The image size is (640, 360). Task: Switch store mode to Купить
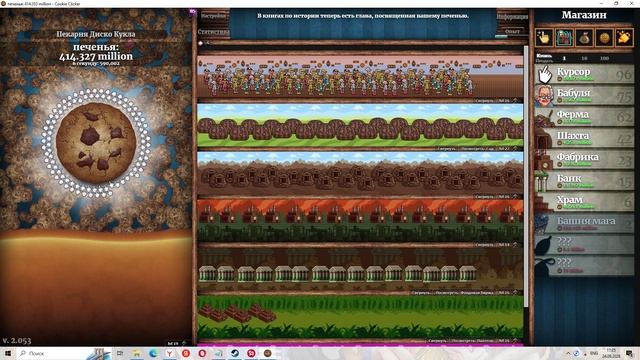pos(544,56)
